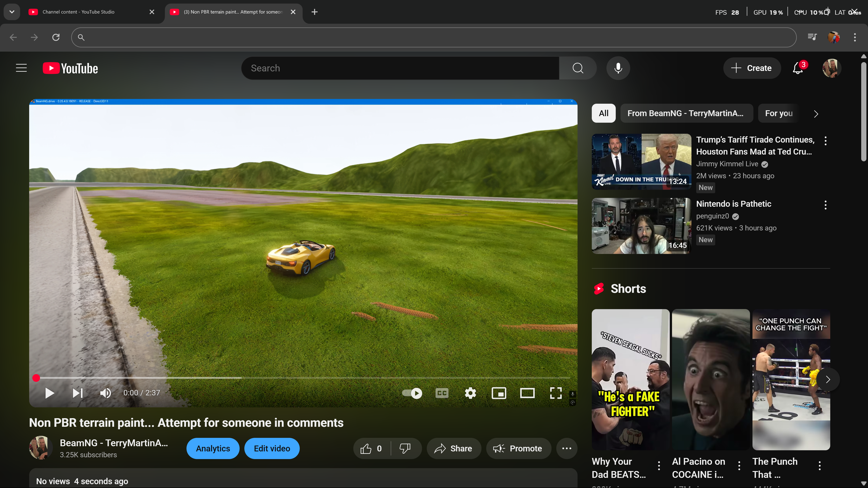The image size is (868, 488).
Task: Open Jimmy Kimmel Live video thumbnail
Action: click(642, 162)
